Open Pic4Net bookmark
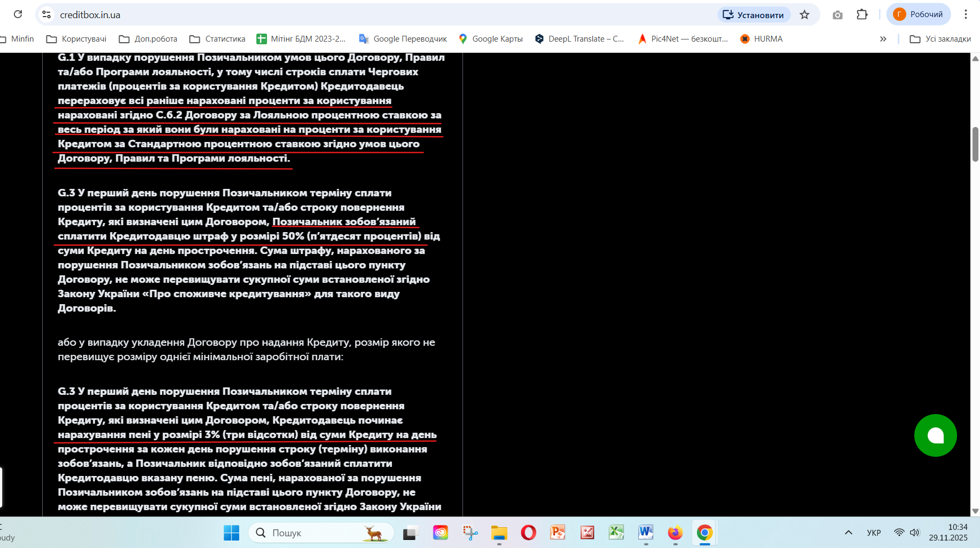Image resolution: width=980 pixels, height=548 pixels. [x=683, y=39]
